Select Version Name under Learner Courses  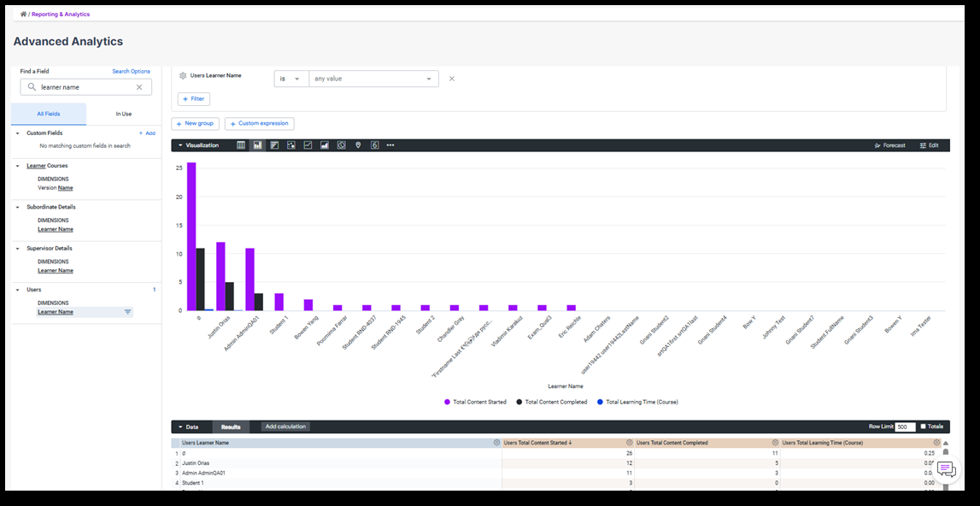(55, 188)
